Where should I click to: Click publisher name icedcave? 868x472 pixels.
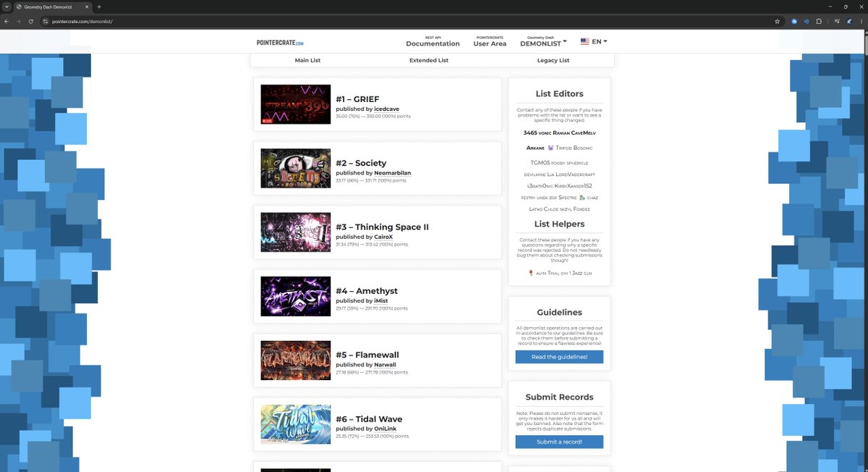click(386, 109)
